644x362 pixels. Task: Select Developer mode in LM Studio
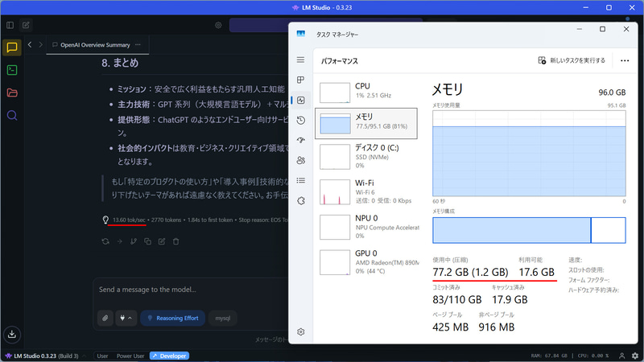169,356
